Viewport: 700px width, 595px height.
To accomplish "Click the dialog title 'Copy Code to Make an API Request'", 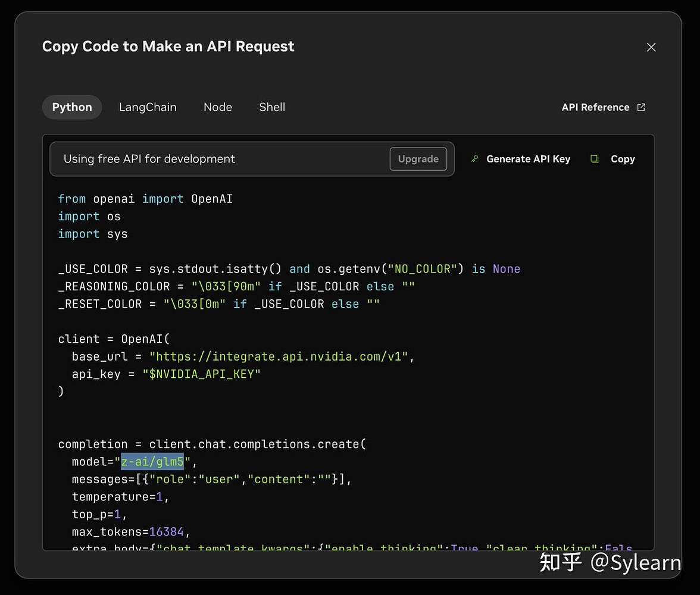I will [168, 46].
